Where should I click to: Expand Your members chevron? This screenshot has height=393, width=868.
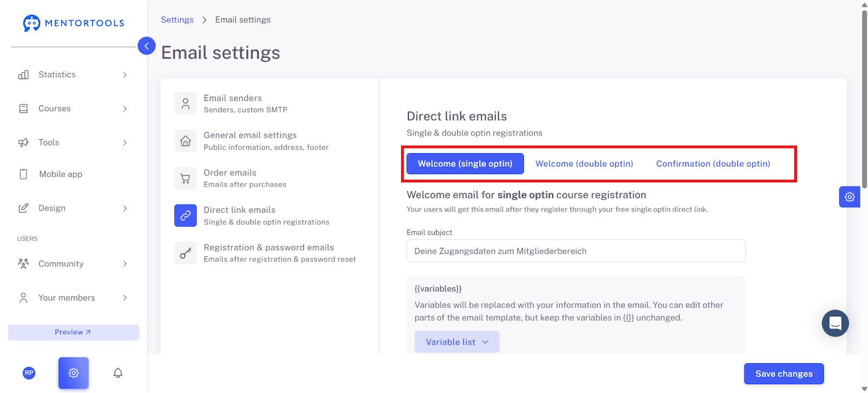coord(125,297)
